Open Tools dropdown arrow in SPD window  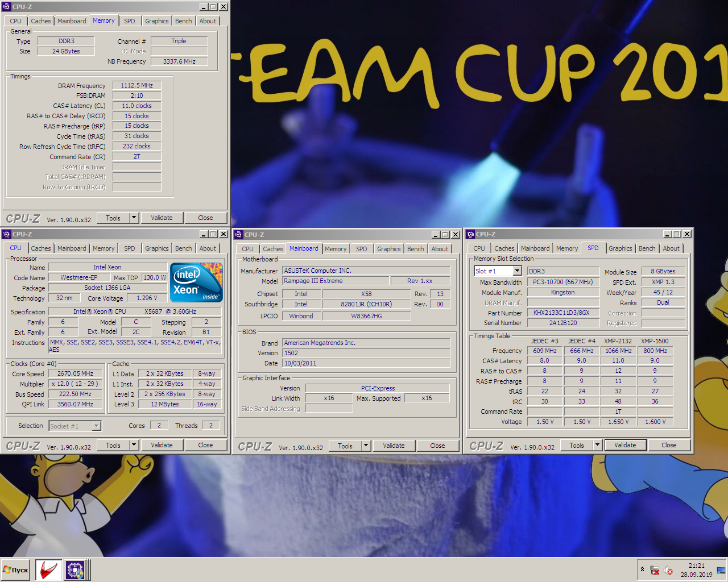click(x=597, y=445)
